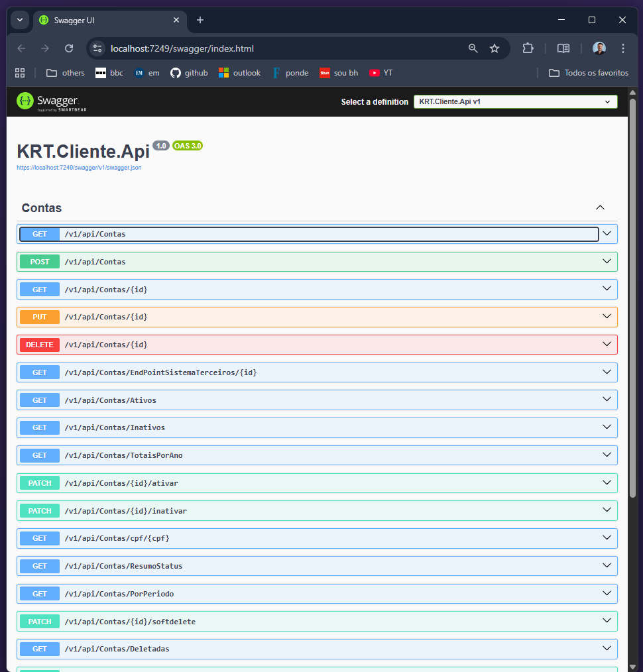
Task: Expand the EndPointSistemaTerceiros endpoint chevron
Action: point(607,372)
